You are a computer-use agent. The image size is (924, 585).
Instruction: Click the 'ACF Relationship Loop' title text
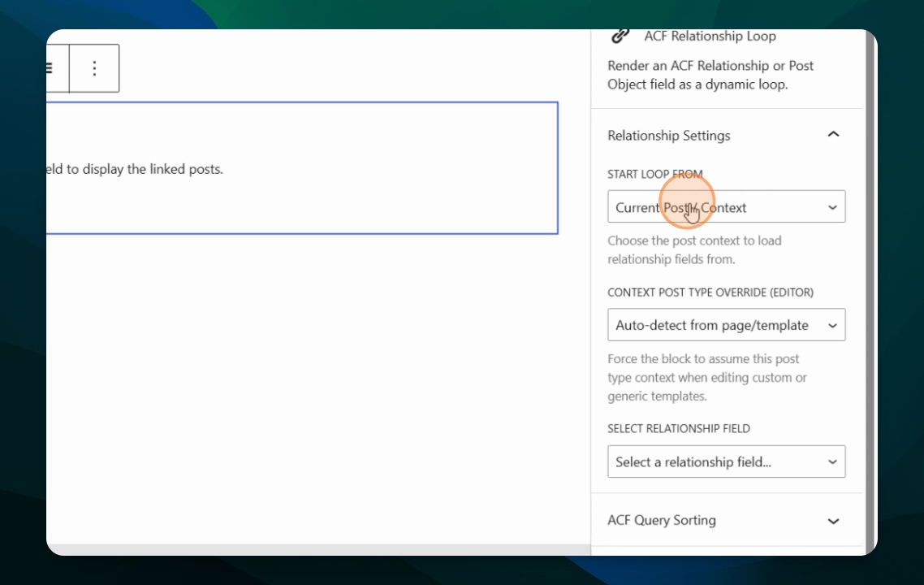(x=710, y=36)
